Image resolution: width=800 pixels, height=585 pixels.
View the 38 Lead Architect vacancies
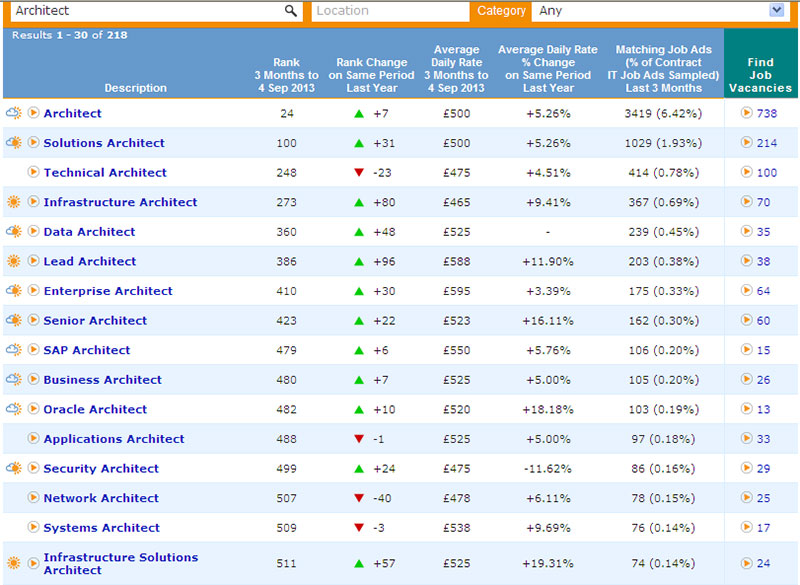click(763, 261)
